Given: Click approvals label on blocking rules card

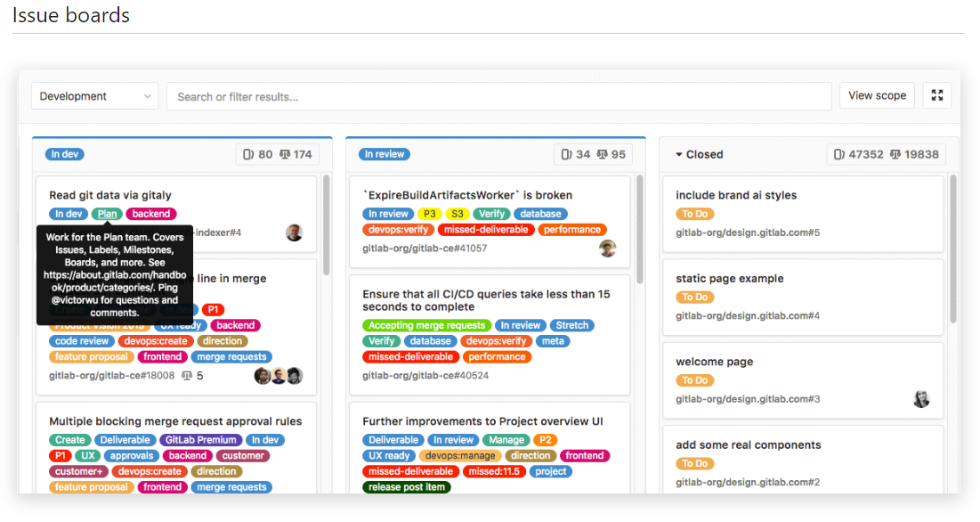Looking at the screenshot, I should click(x=131, y=456).
